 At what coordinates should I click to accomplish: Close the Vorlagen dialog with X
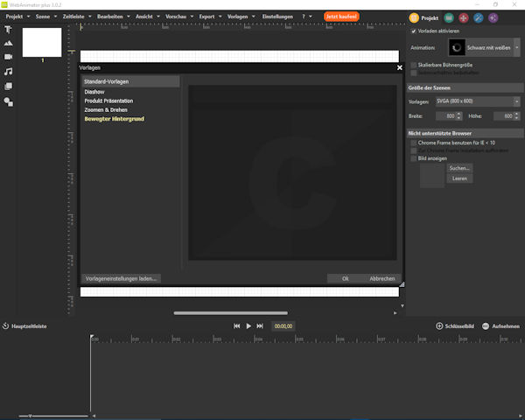click(x=400, y=67)
